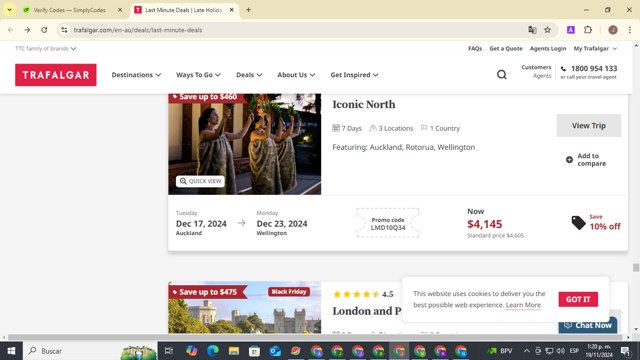Click the Dec 23, 2024 end date

(282, 224)
